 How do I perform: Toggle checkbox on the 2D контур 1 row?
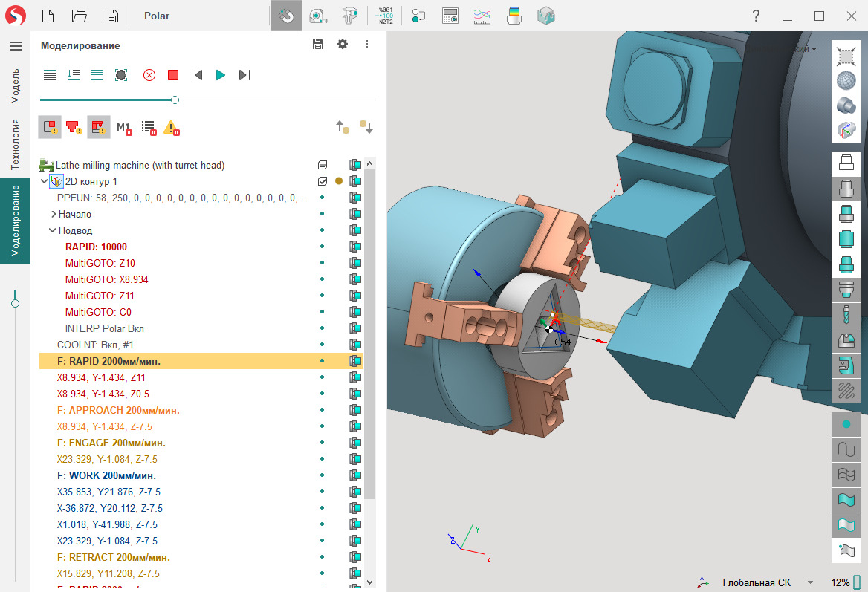point(323,181)
